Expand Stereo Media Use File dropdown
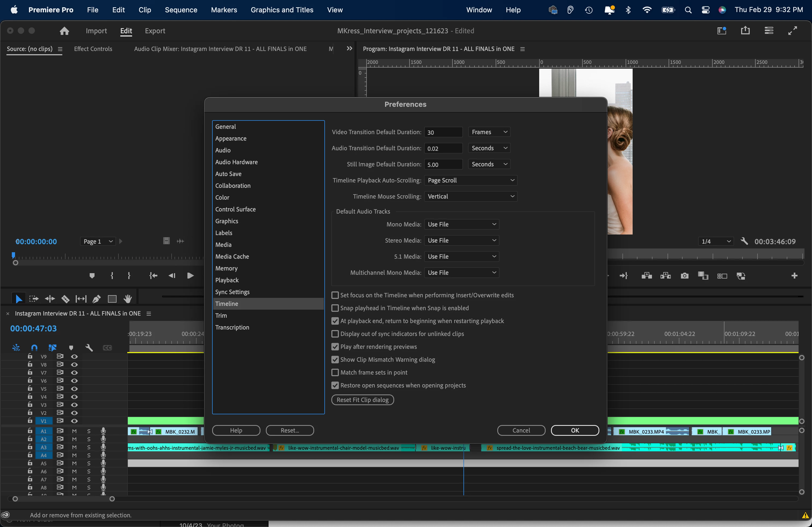Image resolution: width=812 pixels, height=527 pixels. (x=461, y=241)
